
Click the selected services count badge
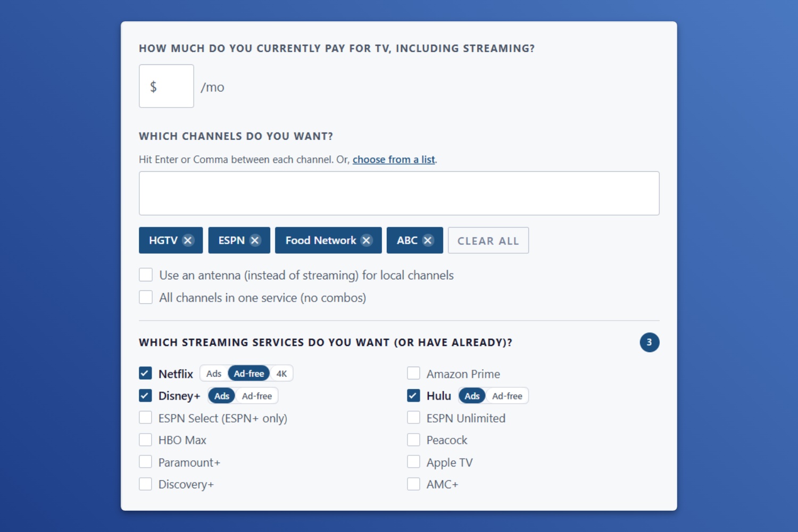pos(650,342)
